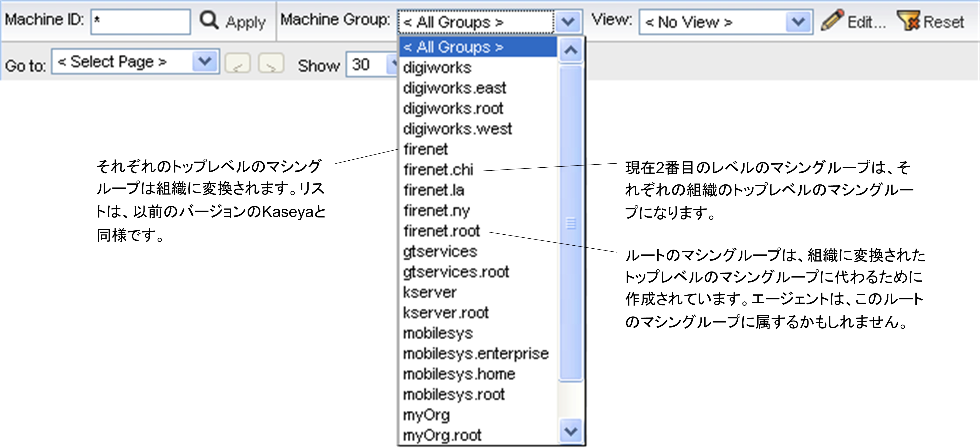Select mobilesys.root group

(x=478, y=394)
